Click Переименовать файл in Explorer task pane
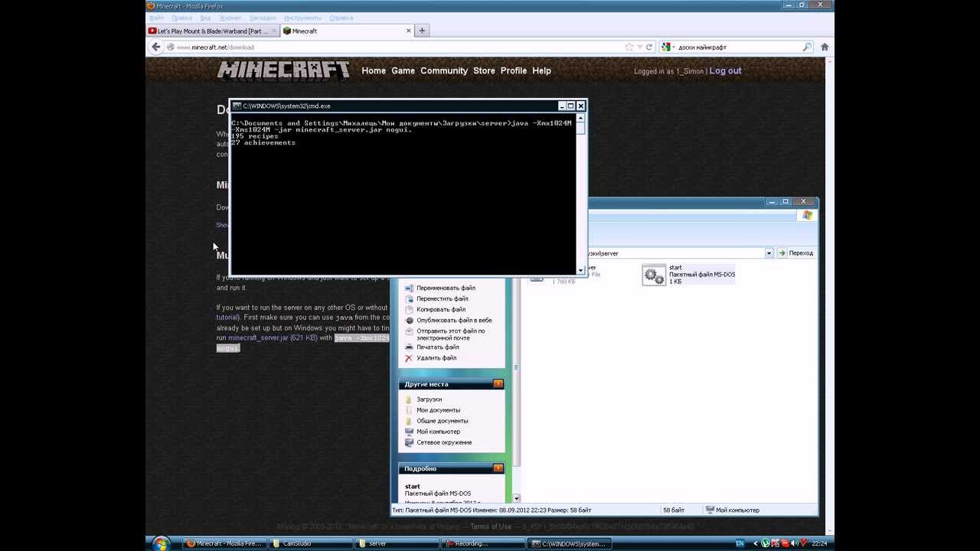 [439, 288]
